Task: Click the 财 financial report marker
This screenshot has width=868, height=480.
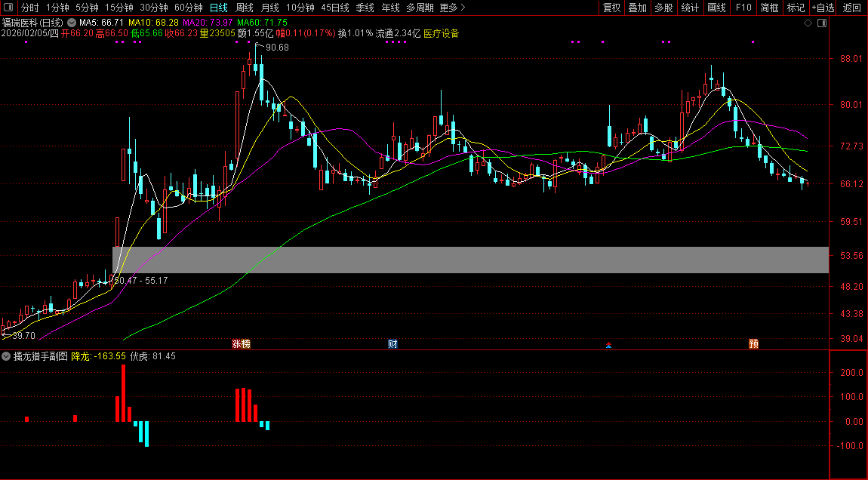Action: point(392,344)
